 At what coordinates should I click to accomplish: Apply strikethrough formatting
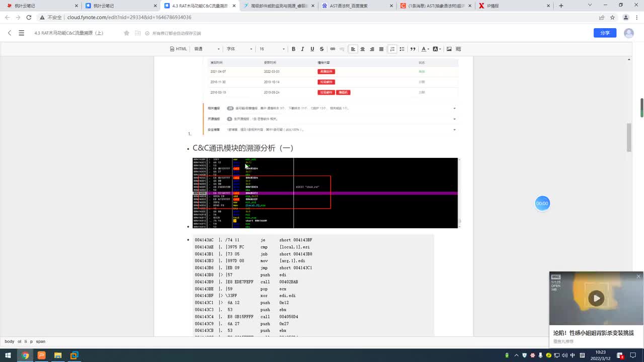click(321, 49)
